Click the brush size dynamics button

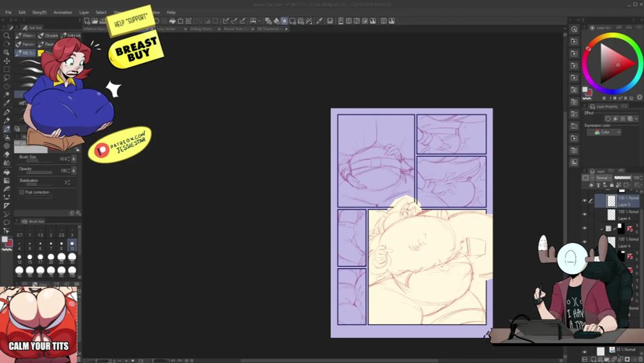point(74,159)
